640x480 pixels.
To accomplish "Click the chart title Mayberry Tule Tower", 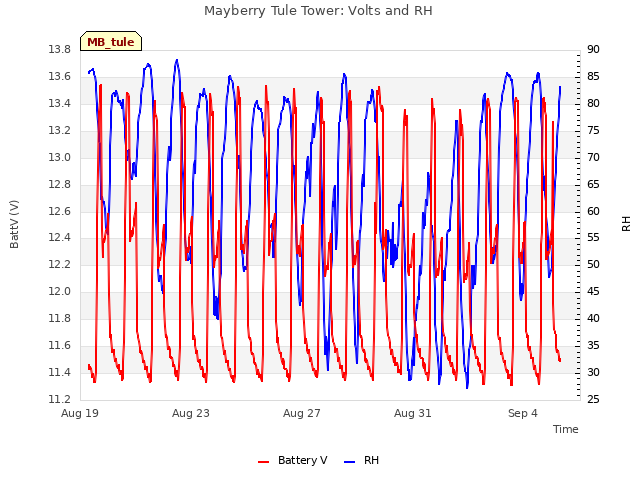I will pos(318,11).
